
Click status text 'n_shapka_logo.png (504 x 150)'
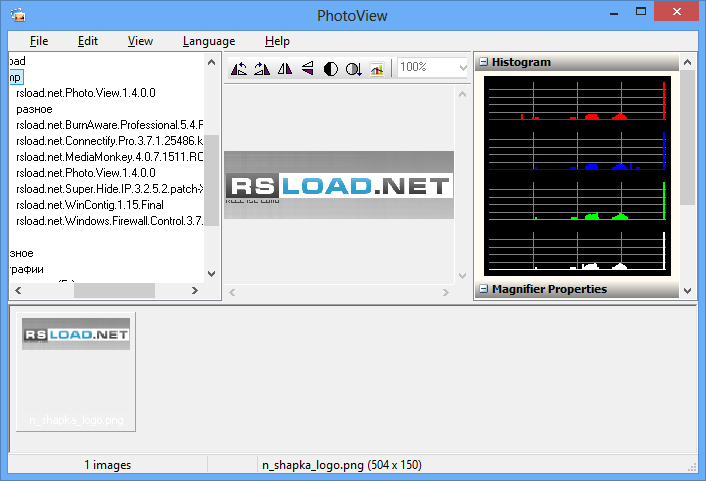coord(342,465)
